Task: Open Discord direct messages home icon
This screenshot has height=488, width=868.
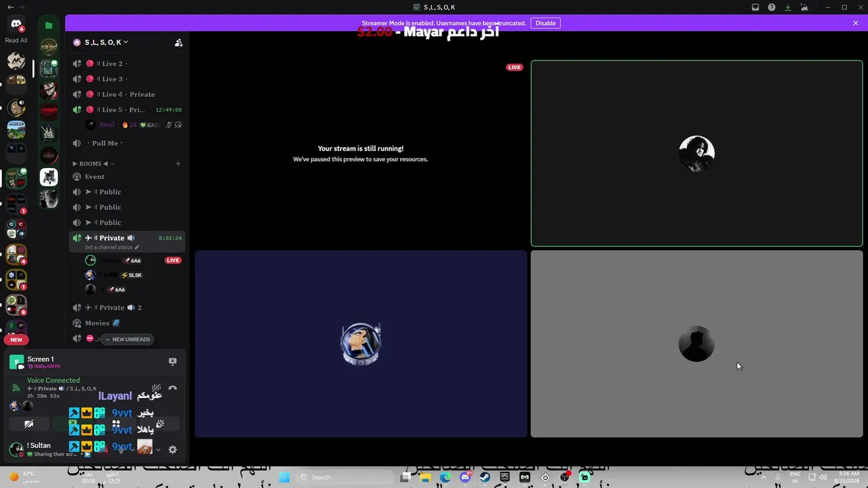Action: pyautogui.click(x=16, y=24)
